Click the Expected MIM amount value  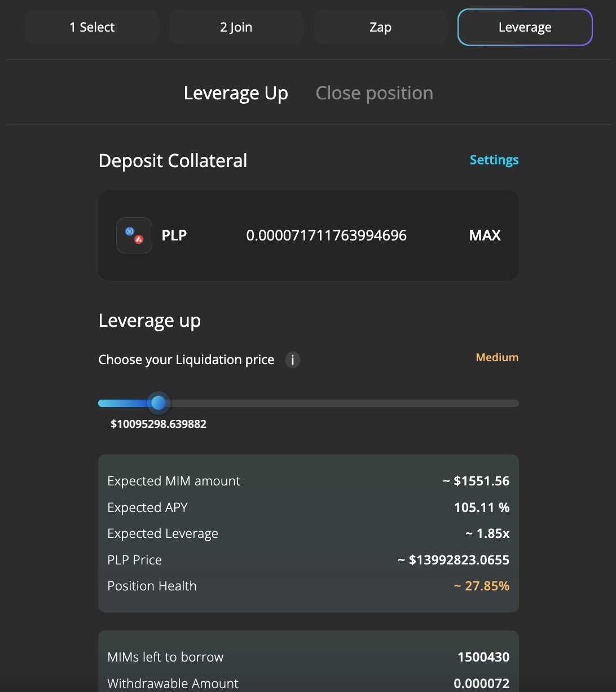click(476, 481)
